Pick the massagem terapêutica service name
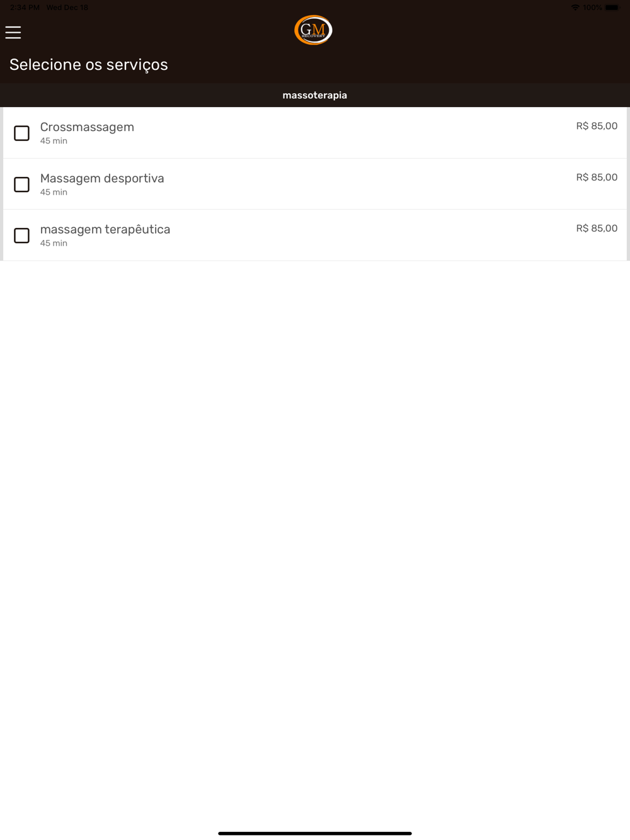Viewport: 630px width, 840px height. (105, 229)
